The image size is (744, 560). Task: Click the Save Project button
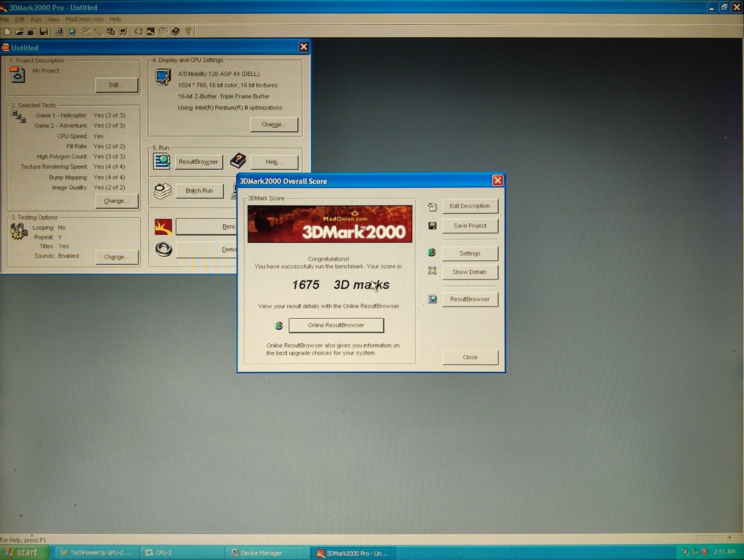coord(470,226)
